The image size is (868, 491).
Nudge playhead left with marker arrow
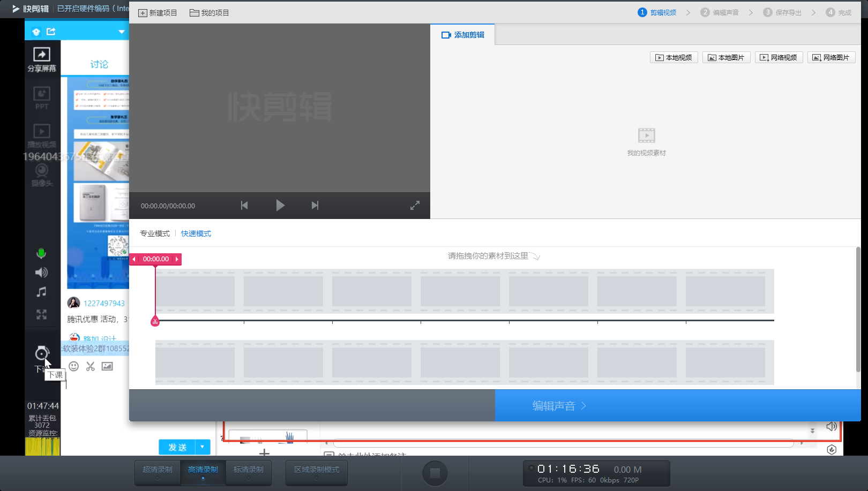(134, 259)
